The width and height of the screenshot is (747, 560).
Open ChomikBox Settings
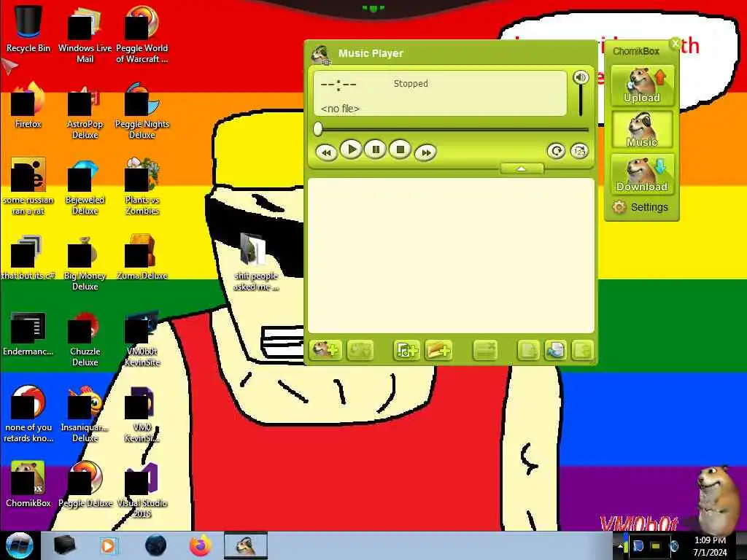click(x=640, y=207)
